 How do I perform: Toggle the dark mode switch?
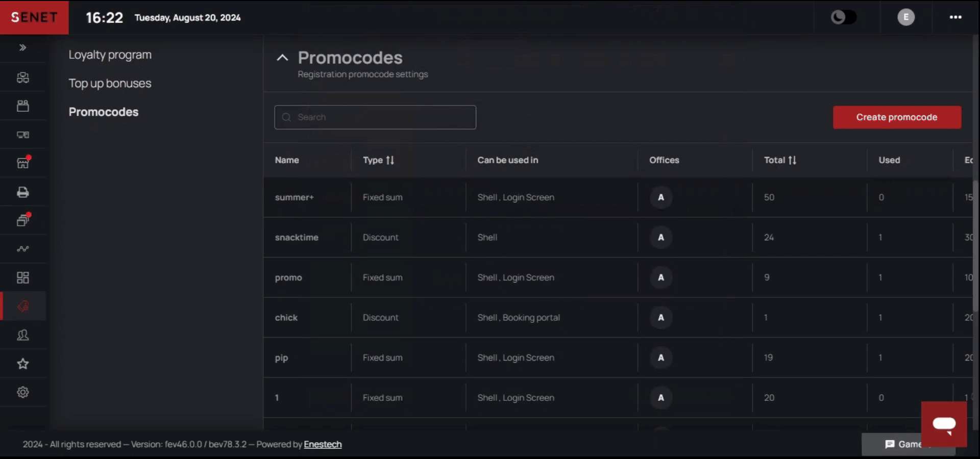point(844,17)
